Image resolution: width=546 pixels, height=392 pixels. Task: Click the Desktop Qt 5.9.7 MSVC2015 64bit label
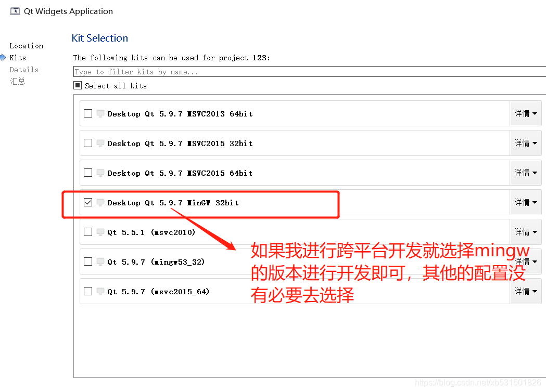pos(180,173)
